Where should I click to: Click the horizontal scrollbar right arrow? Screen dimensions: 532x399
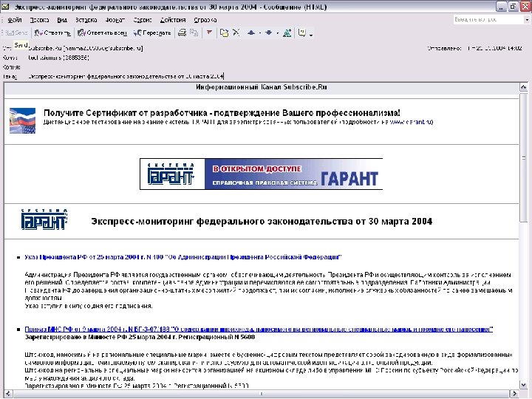[515, 394]
